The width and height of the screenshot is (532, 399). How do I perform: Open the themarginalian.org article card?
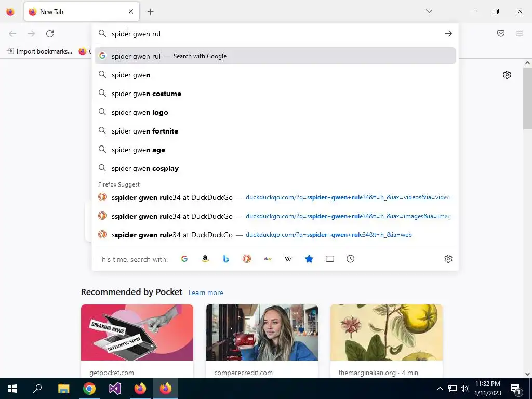point(387,341)
